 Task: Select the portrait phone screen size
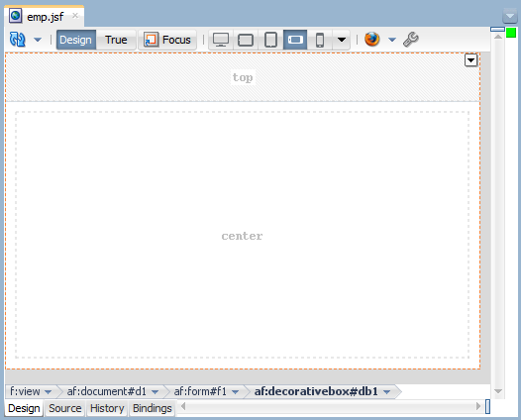tap(320, 40)
